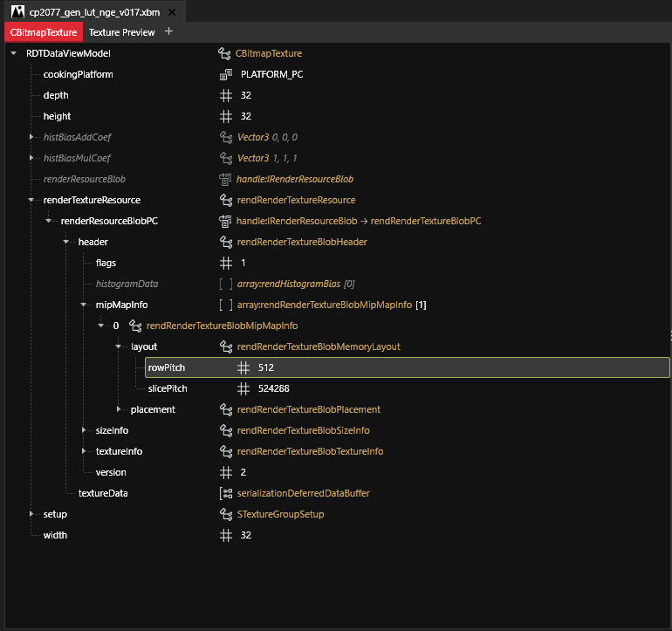Image resolution: width=672 pixels, height=631 pixels.
Task: Select the slicePitch property row
Action: [x=168, y=389]
